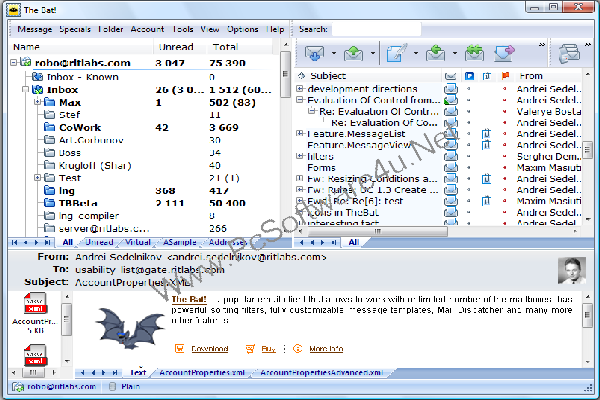This screenshot has width=600, height=400.
Task: Open the Get new mail dropdown arrow
Action: [x=334, y=53]
